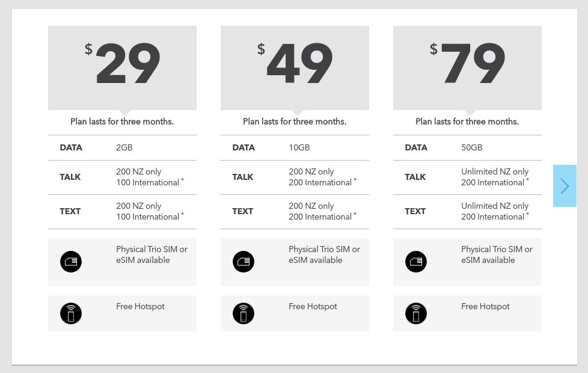The width and height of the screenshot is (588, 373).
Task: Click the TEXT row label in $29 plan
Action: [70, 211]
